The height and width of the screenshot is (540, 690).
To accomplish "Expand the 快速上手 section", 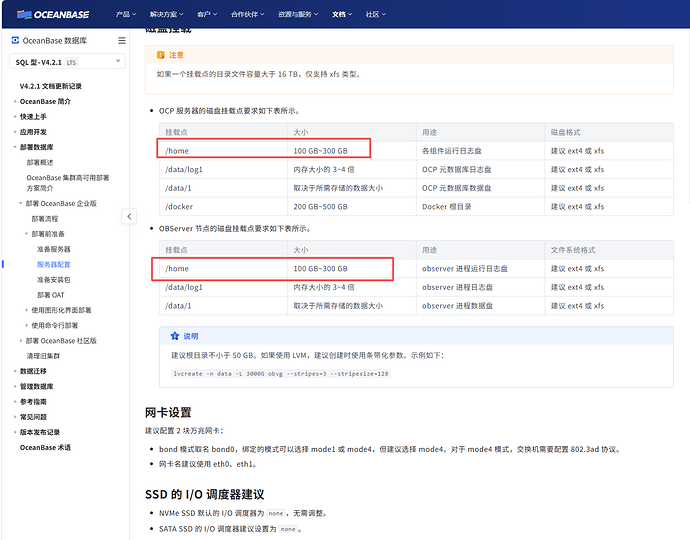I will click(15, 117).
